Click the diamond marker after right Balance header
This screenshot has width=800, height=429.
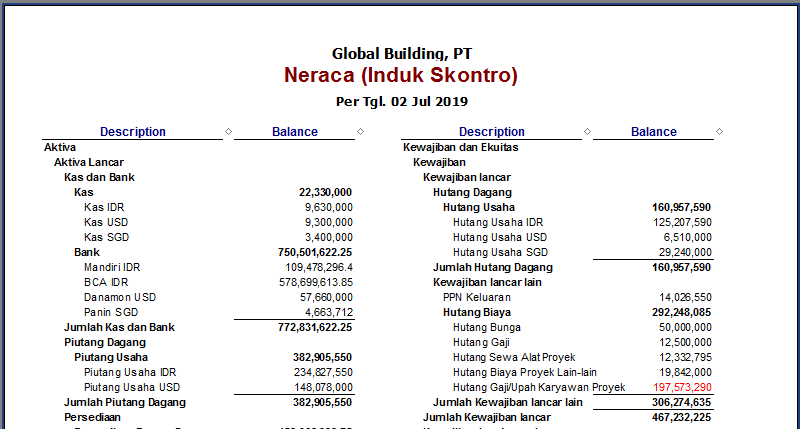tap(720, 132)
